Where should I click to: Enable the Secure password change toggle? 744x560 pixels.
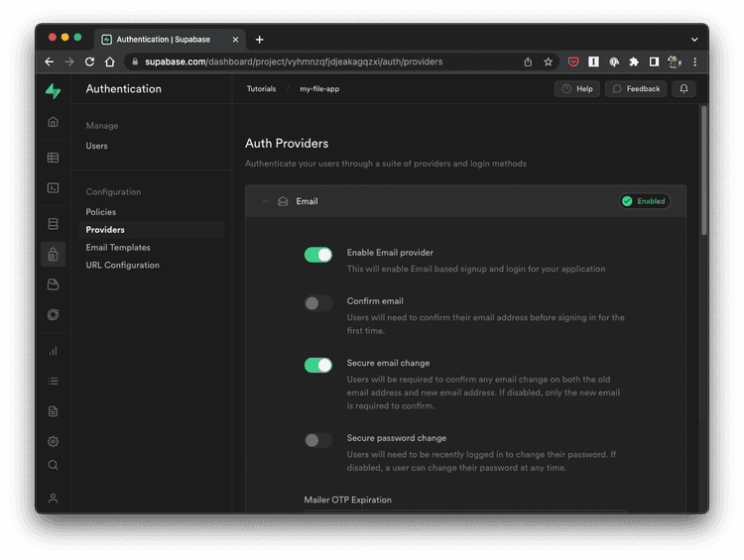click(x=317, y=440)
